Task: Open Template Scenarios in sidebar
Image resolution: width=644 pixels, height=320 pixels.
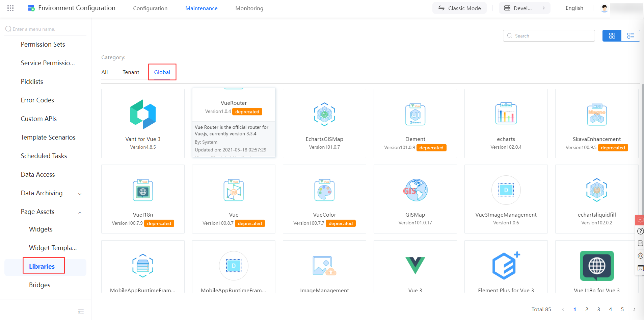Action: [x=48, y=137]
